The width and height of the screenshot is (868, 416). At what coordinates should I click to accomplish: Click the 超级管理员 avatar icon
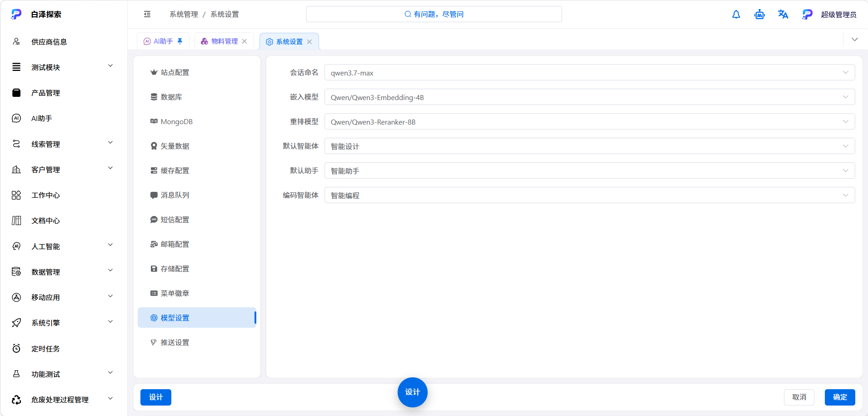coord(807,15)
